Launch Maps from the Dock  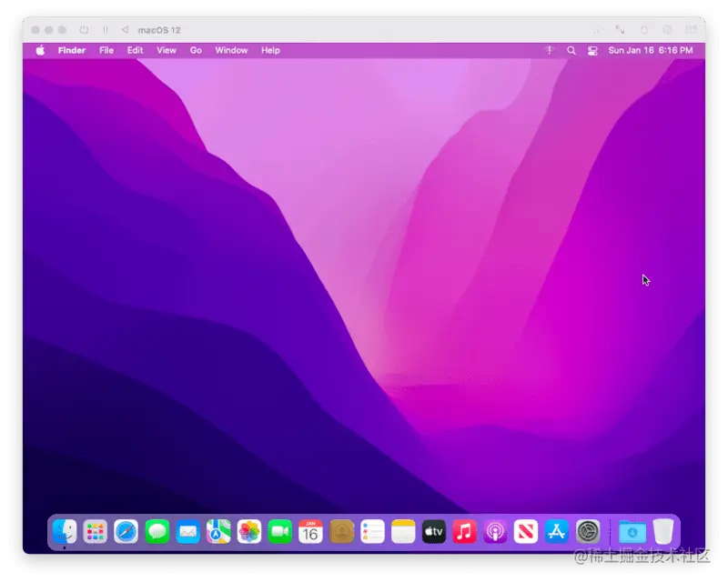coord(218,531)
